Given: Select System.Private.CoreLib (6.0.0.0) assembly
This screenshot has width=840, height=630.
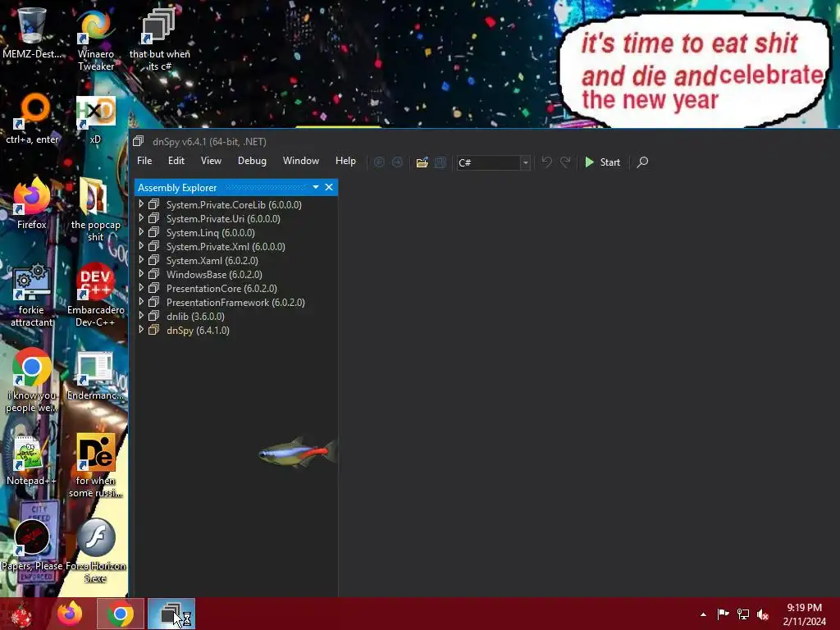Looking at the screenshot, I should pyautogui.click(x=234, y=204).
